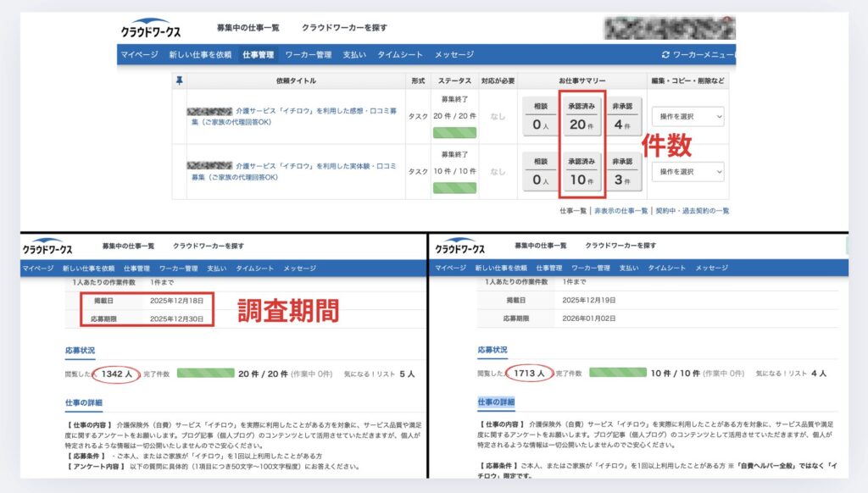Click the CrowdWorks logo in the top header
The image size is (868, 493).
(151, 26)
